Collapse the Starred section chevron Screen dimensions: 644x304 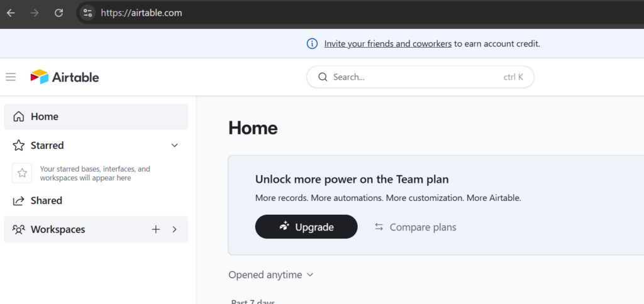coord(175,145)
